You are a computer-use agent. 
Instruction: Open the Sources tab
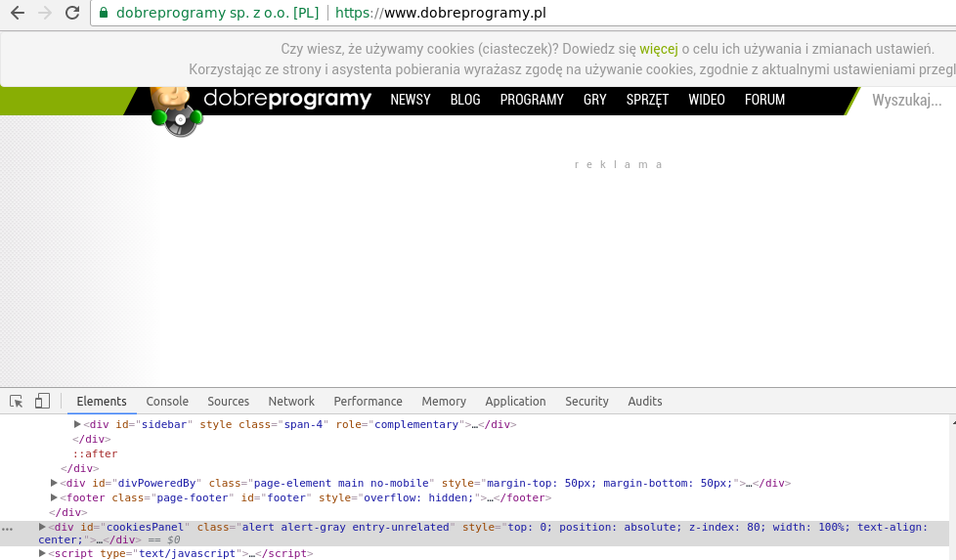pyautogui.click(x=228, y=401)
